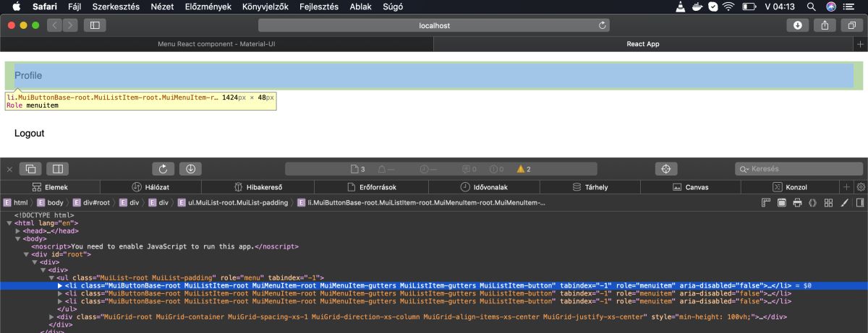
Task: Click the Safari Share button
Action: point(825,25)
